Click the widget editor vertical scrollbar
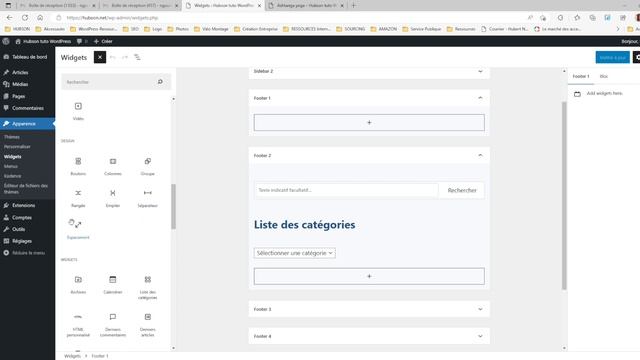 coord(564,196)
